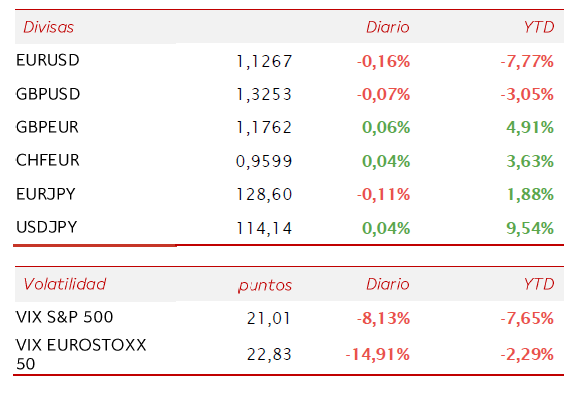Click the Divisas table header
Viewport: 578px width, 395px height.
click(x=48, y=27)
